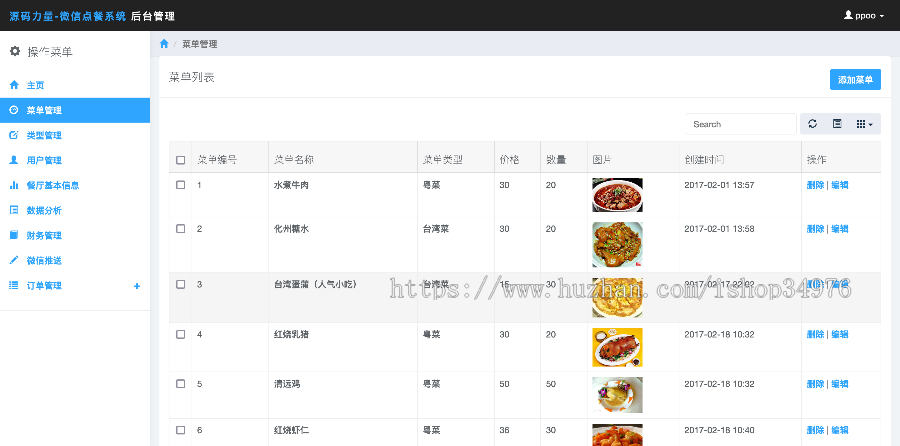Click the date cell 2017-02-18 10:40
The height and width of the screenshot is (446, 900).
point(719,430)
